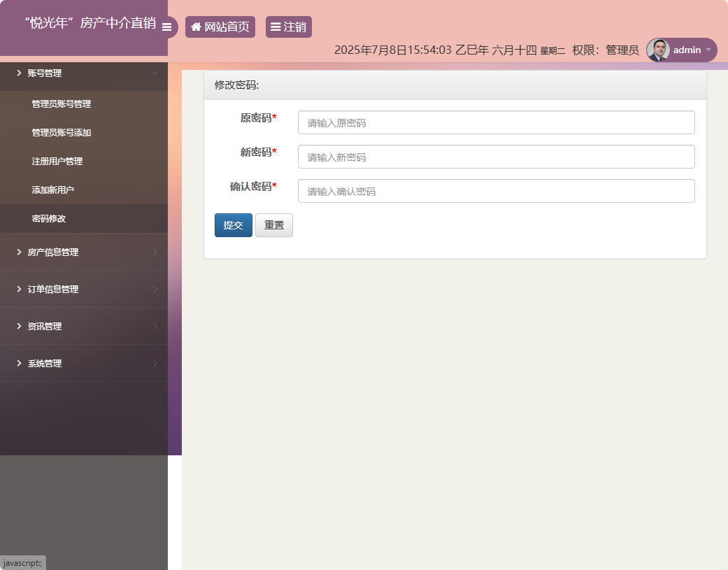Collapse the 账号管理 section chevron
This screenshot has width=728, height=570.
pos(156,73)
